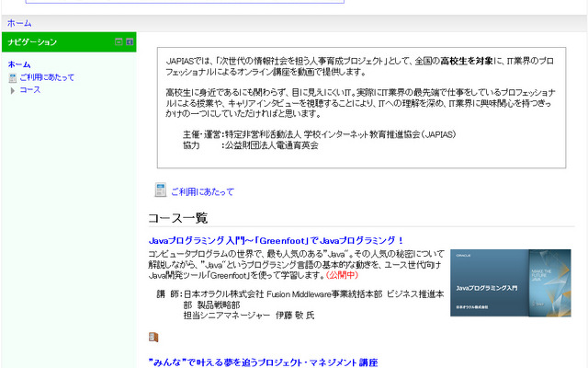The width and height of the screenshot is (588, 368).
Task: Open the プロジェクト・マネジメント講座 course link
Action: 263,362
